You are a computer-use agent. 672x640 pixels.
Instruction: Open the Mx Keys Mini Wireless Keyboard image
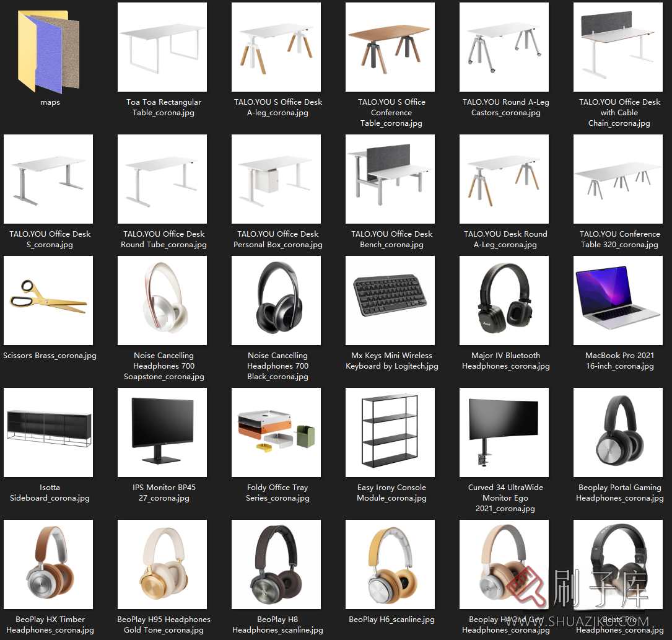(x=390, y=300)
